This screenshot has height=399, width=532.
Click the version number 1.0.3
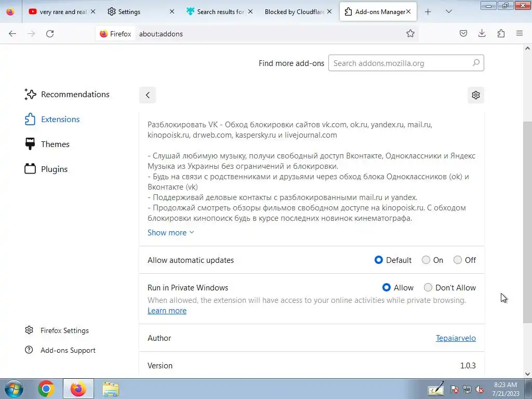(468, 365)
